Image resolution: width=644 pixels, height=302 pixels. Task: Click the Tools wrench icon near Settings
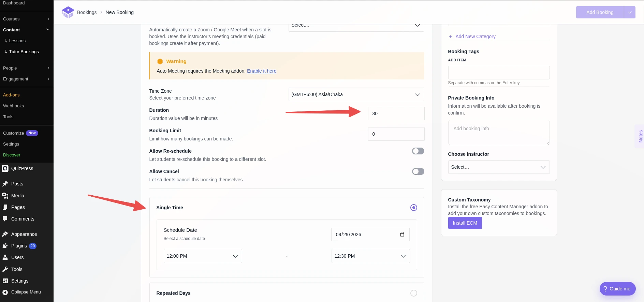[x=5, y=269]
